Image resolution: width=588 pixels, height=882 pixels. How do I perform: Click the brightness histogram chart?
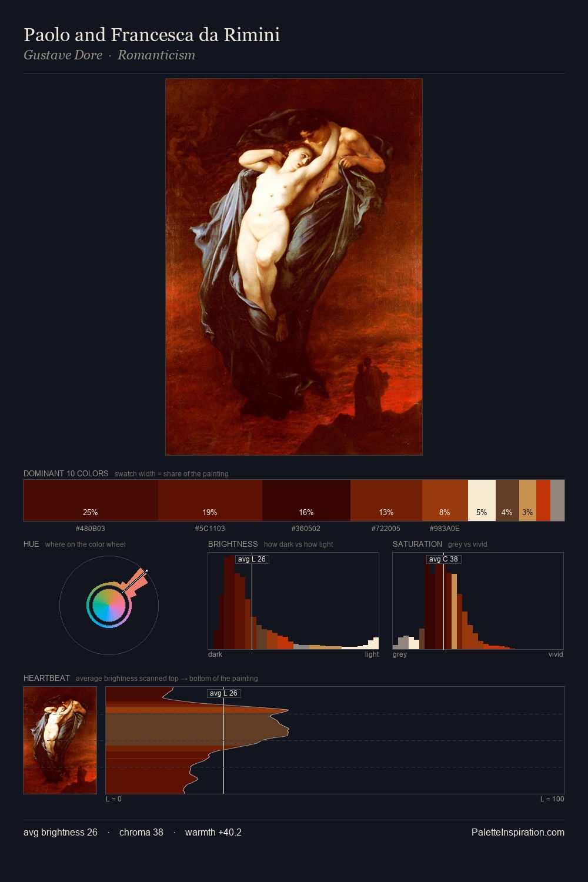pos(293,601)
